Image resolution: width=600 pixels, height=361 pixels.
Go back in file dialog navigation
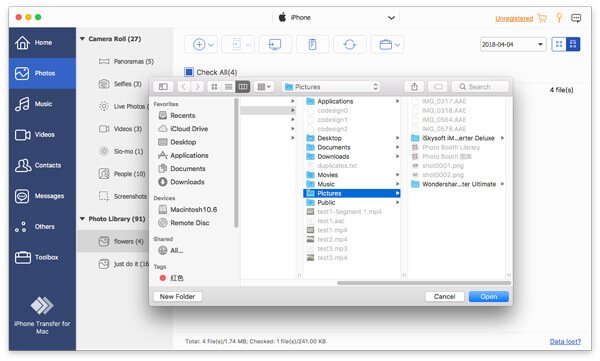[184, 87]
